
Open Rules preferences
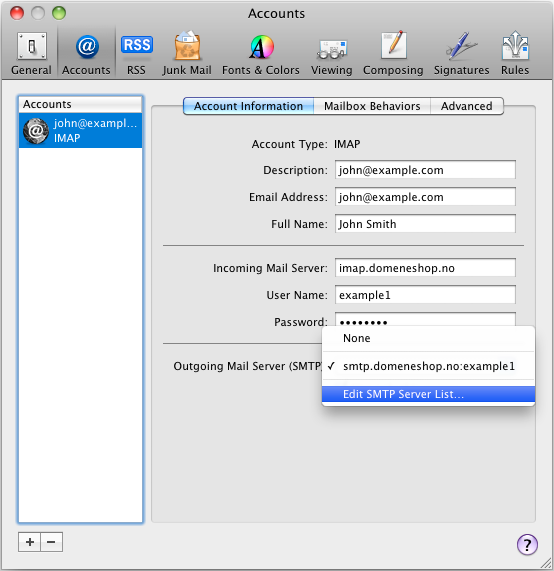point(515,54)
